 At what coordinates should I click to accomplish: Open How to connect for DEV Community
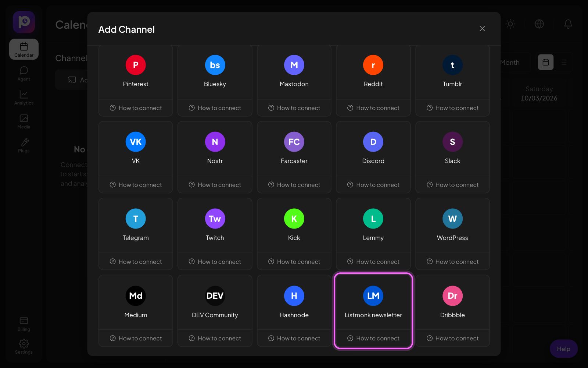215,338
